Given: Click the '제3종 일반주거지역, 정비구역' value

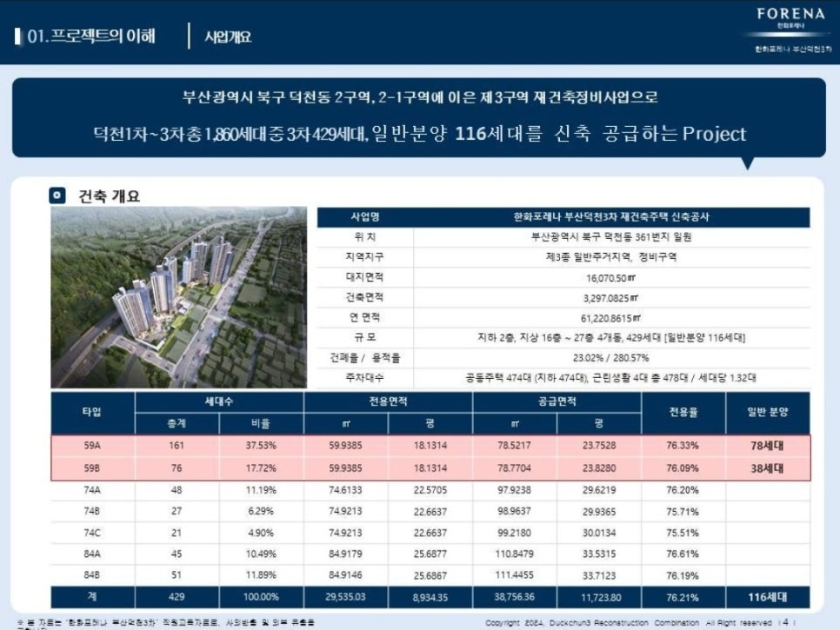Looking at the screenshot, I should [611, 257].
